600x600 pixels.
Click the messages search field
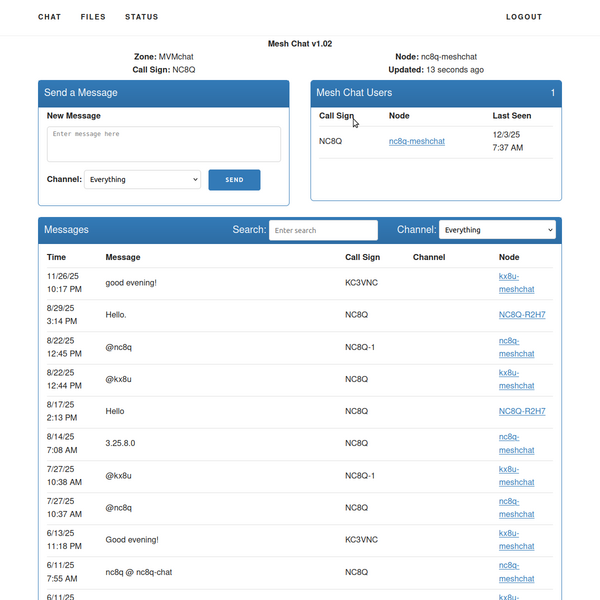point(323,230)
